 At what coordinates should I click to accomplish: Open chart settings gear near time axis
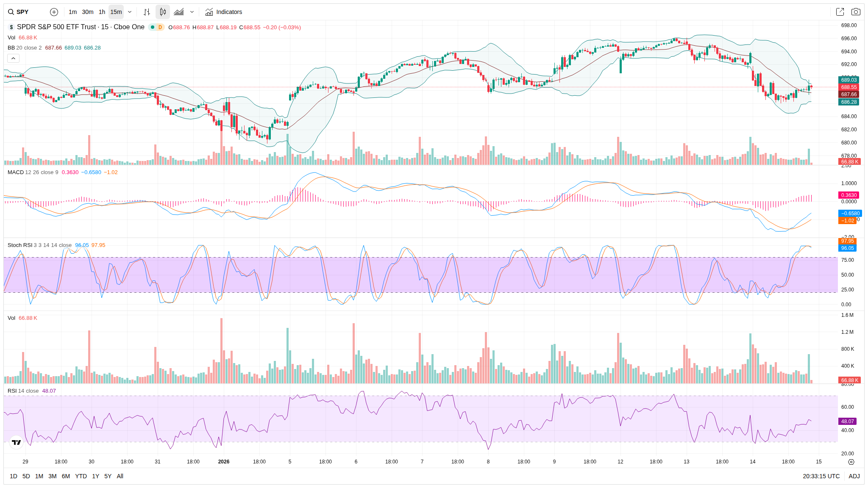click(851, 462)
